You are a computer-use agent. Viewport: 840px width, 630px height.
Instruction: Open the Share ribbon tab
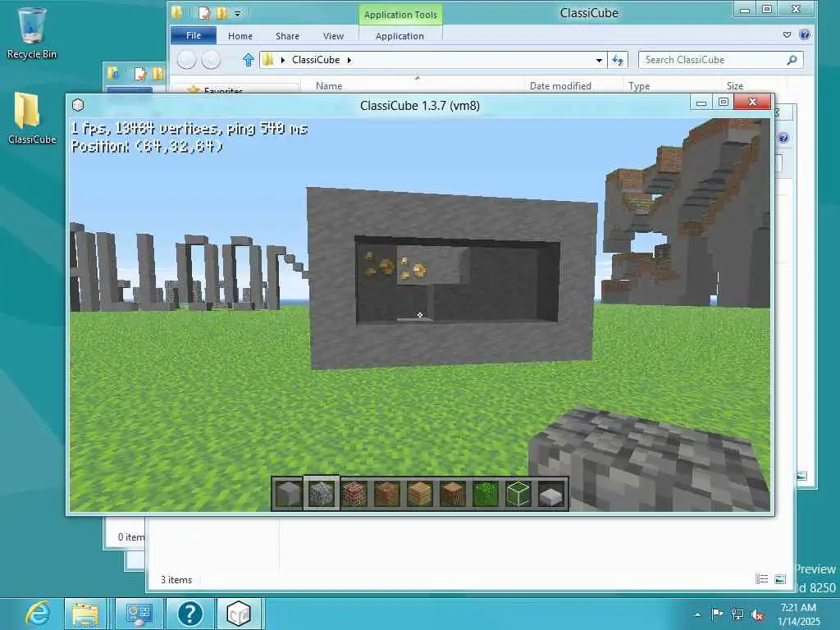287,36
